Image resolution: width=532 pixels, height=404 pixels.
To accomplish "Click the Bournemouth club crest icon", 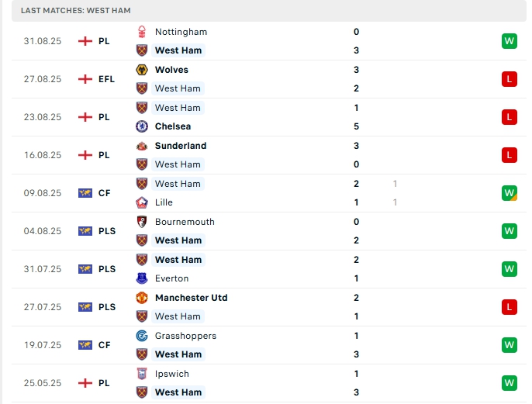I will [x=142, y=222].
